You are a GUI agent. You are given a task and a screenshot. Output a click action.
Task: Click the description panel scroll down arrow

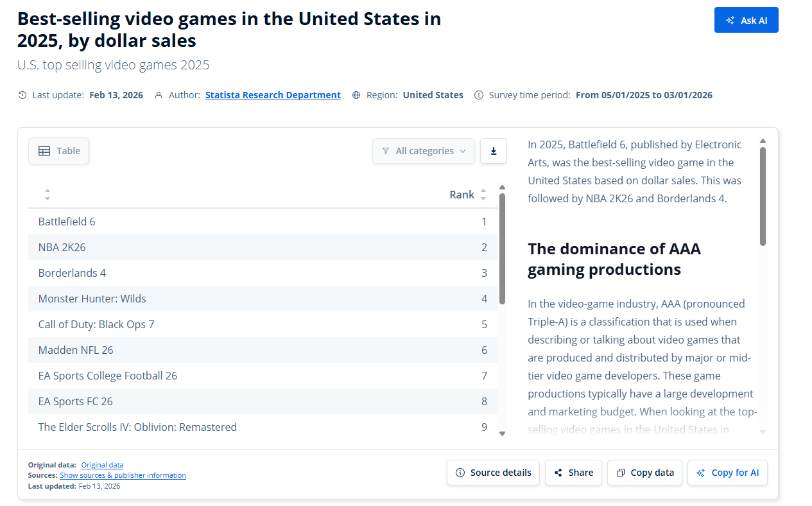(763, 432)
